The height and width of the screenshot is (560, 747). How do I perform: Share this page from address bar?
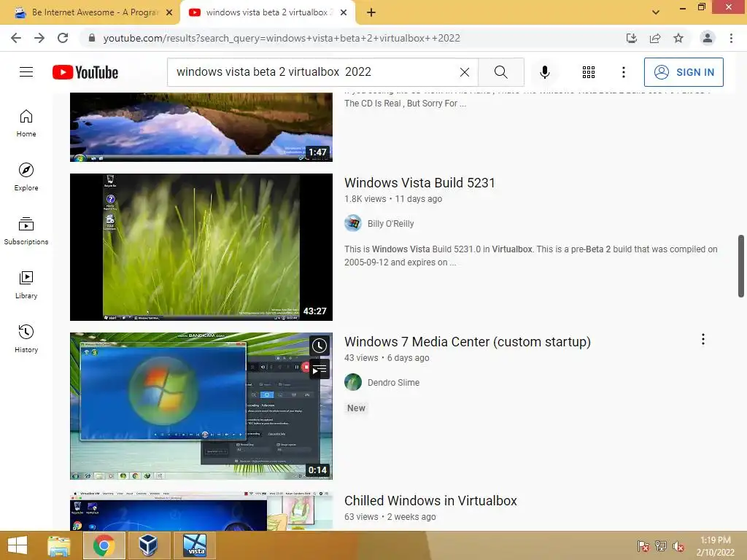[655, 38]
